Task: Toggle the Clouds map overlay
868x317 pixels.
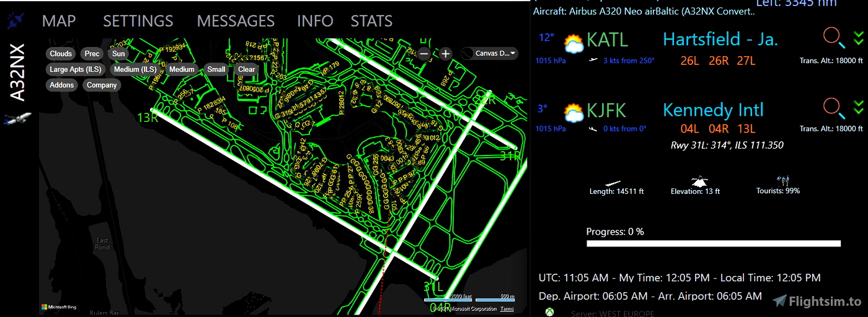Action: tap(61, 54)
